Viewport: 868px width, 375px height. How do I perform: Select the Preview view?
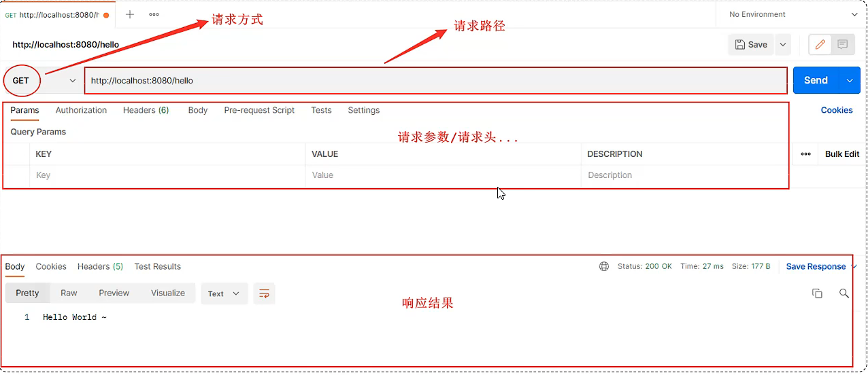tap(114, 293)
